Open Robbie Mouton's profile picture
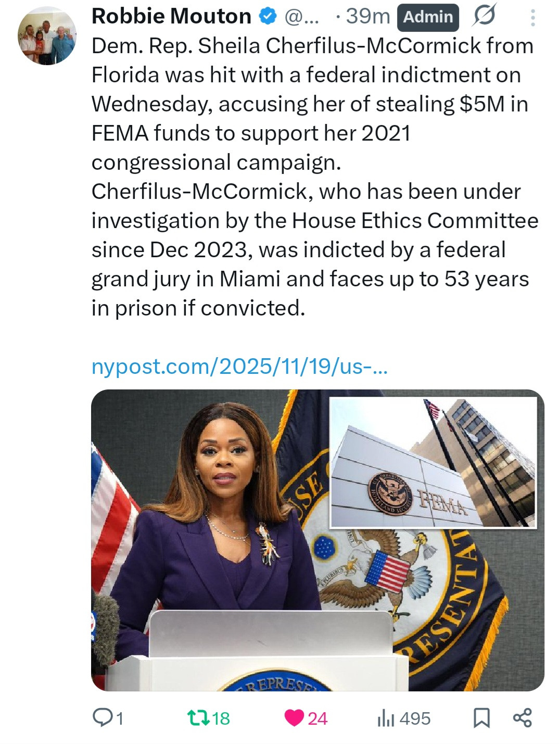Image resolution: width=560 pixels, height=744 pixels. 47,36
